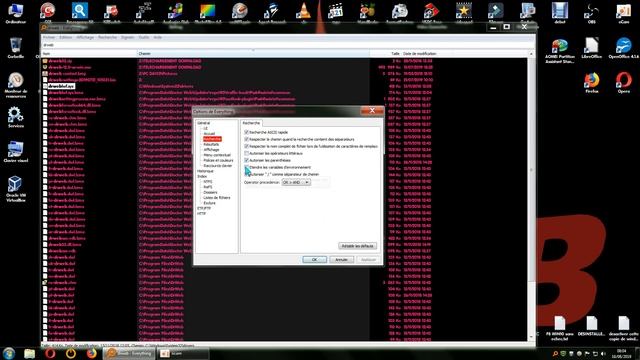Select Exclure in the options tree

tap(209, 203)
